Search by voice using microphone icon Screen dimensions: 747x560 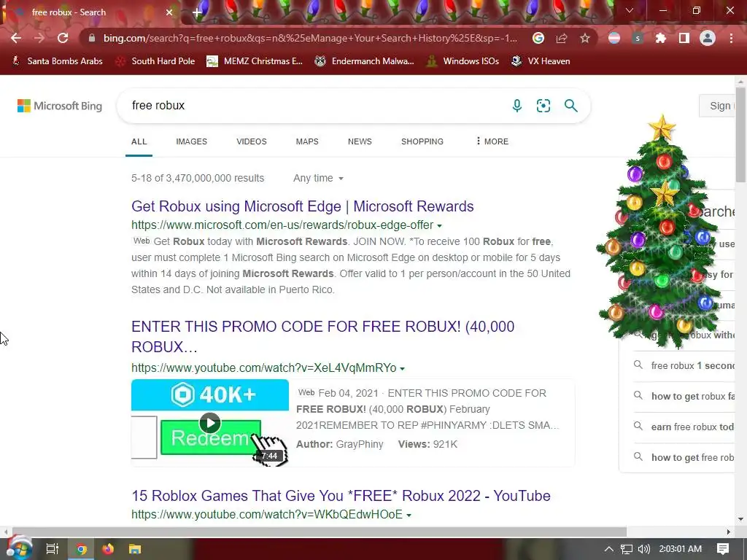[x=517, y=106]
